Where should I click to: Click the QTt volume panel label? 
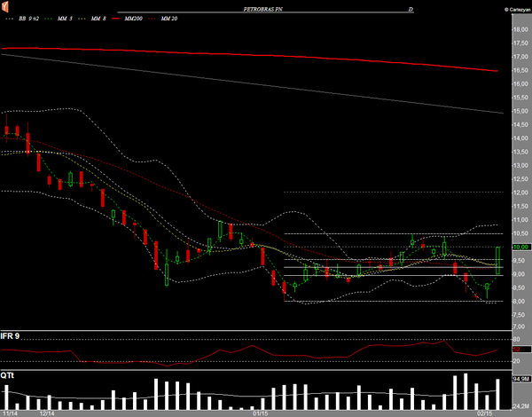(7, 375)
